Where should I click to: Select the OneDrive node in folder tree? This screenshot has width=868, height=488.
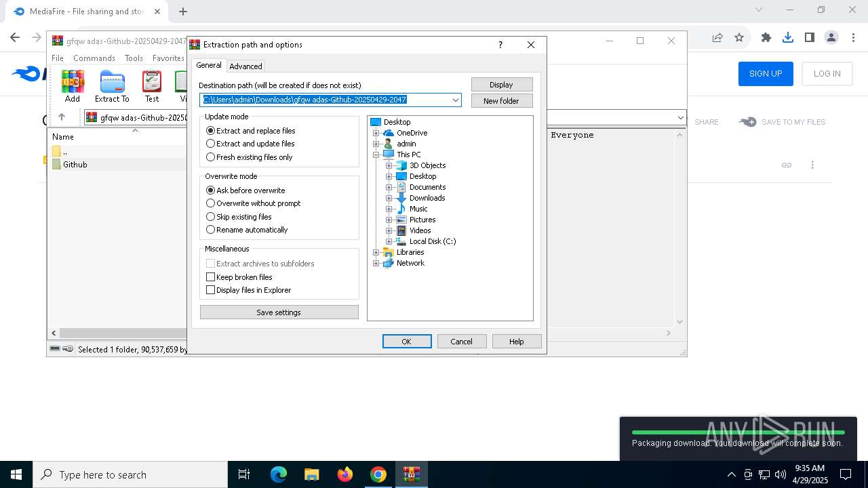click(412, 133)
